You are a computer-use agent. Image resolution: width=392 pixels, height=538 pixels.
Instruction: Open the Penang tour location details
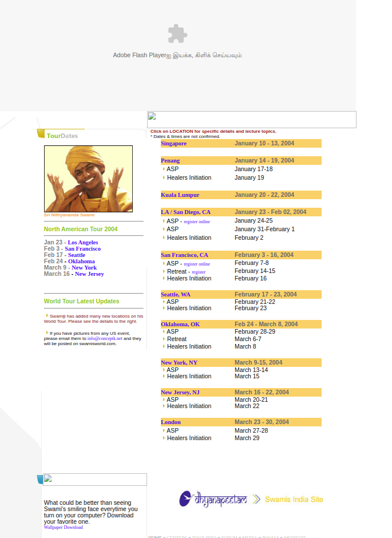click(x=170, y=161)
